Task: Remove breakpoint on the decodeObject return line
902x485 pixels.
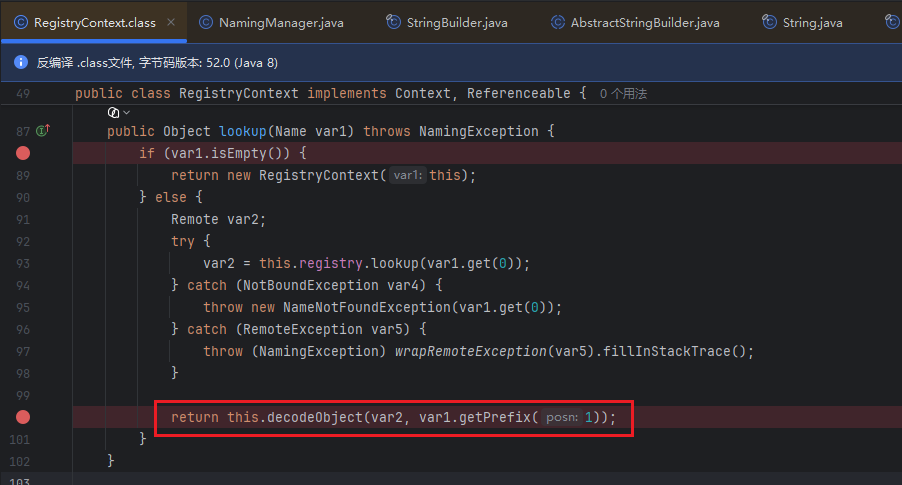Action: click(x=23, y=417)
